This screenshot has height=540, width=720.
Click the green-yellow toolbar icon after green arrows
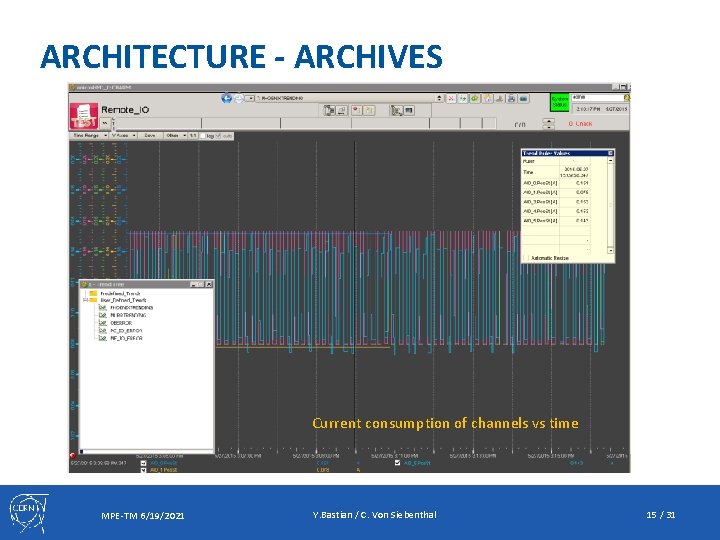(475, 99)
